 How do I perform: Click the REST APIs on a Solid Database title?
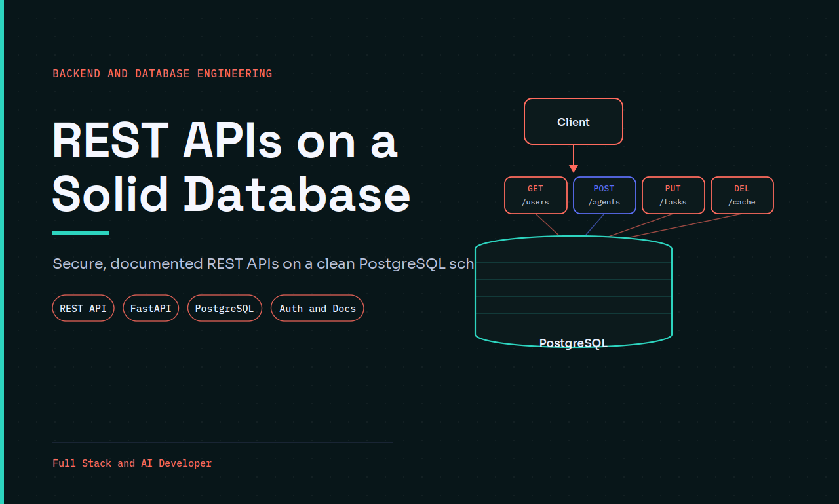[231, 168]
